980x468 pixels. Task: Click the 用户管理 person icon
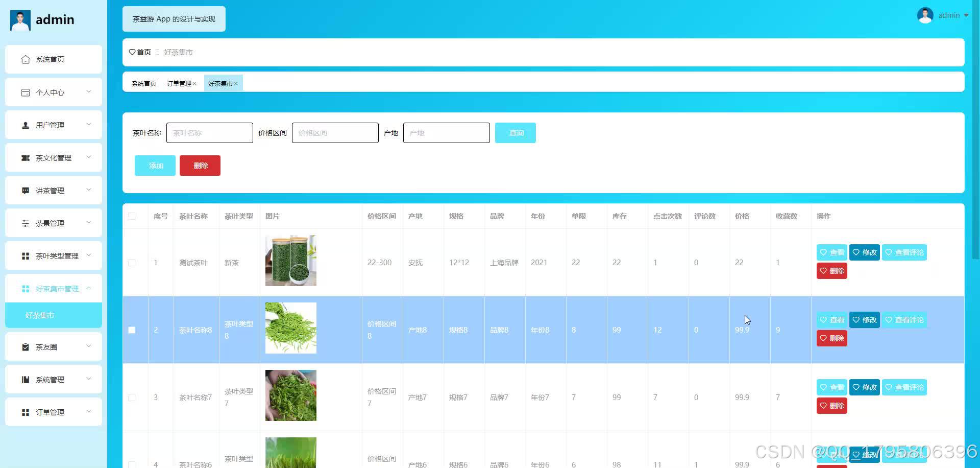coord(26,125)
